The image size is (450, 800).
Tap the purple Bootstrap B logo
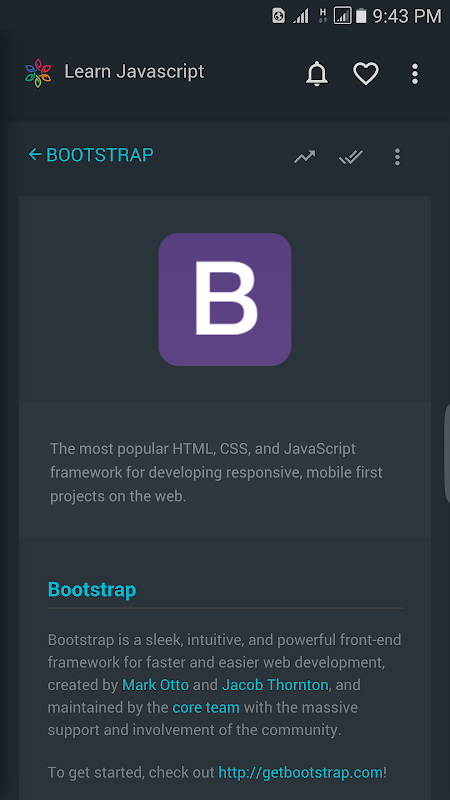click(225, 299)
